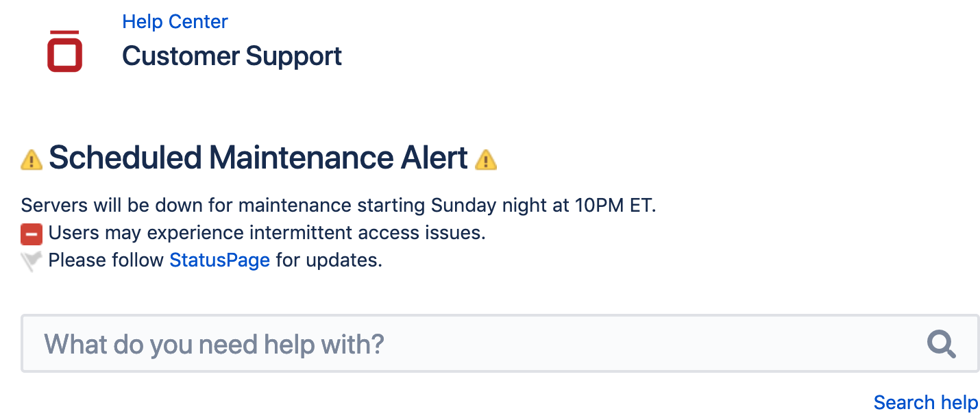
Task: Follow the StatusPage link
Action: pos(219,260)
